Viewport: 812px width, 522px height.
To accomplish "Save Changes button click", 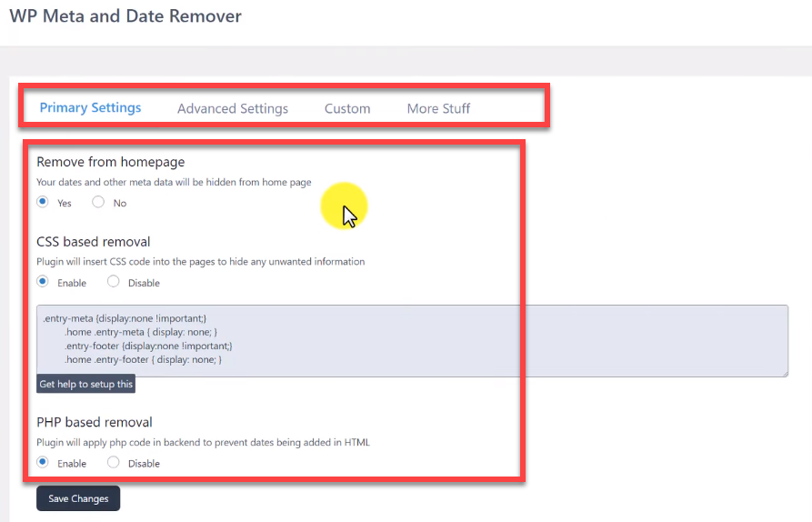I will [x=78, y=498].
